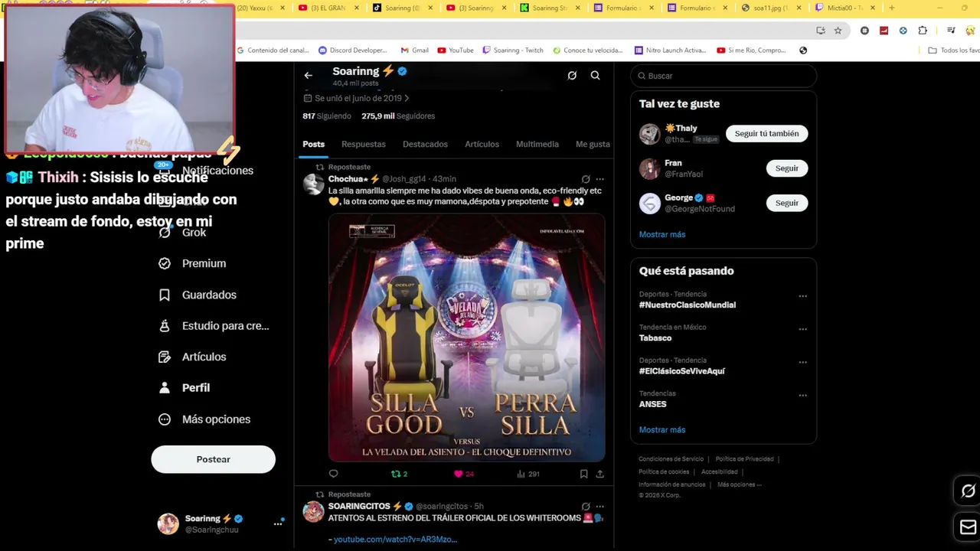Undo repost on the Chochua post
The height and width of the screenshot is (551, 980).
tap(399, 474)
